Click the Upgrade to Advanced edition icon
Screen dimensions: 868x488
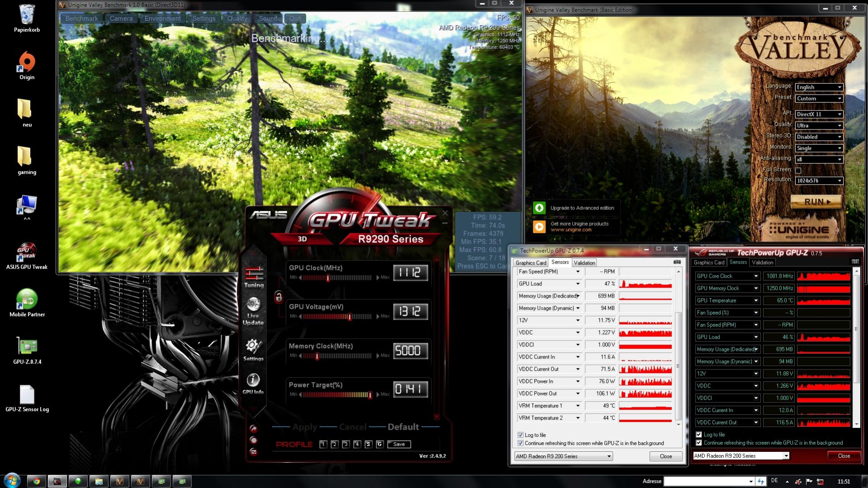tap(539, 208)
